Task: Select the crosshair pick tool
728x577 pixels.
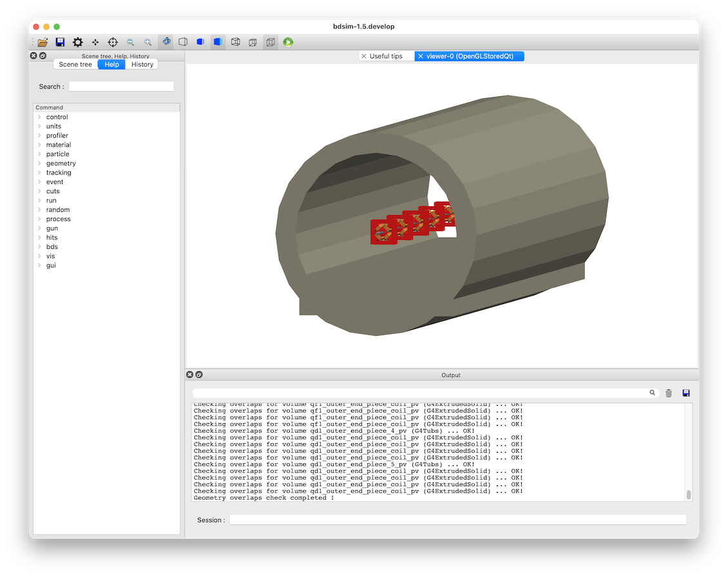Action: click(113, 43)
